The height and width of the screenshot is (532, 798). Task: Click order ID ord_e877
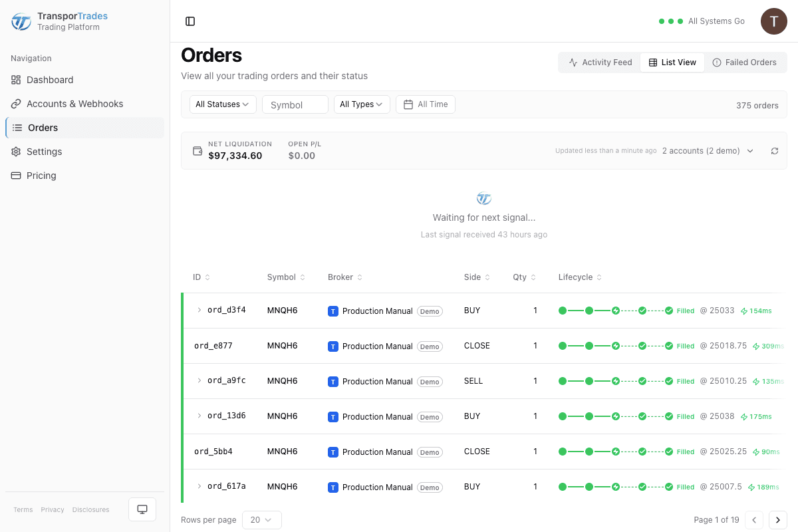point(213,346)
